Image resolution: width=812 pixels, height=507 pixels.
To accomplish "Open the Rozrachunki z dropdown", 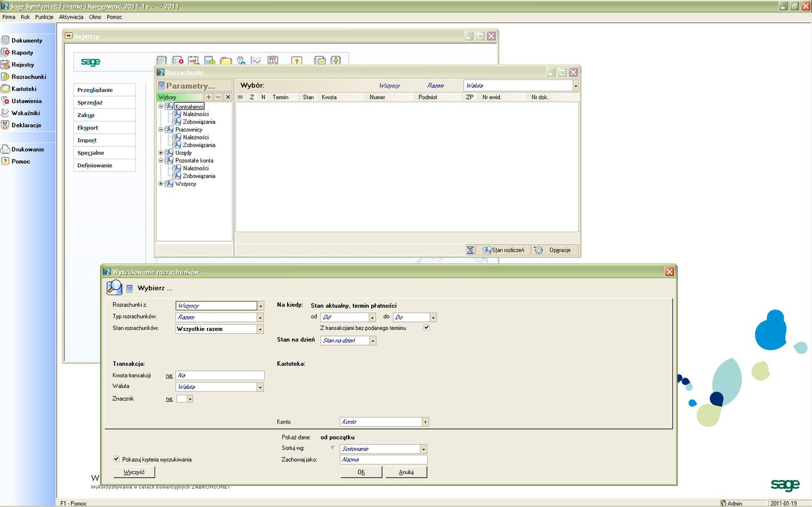I will click(261, 306).
